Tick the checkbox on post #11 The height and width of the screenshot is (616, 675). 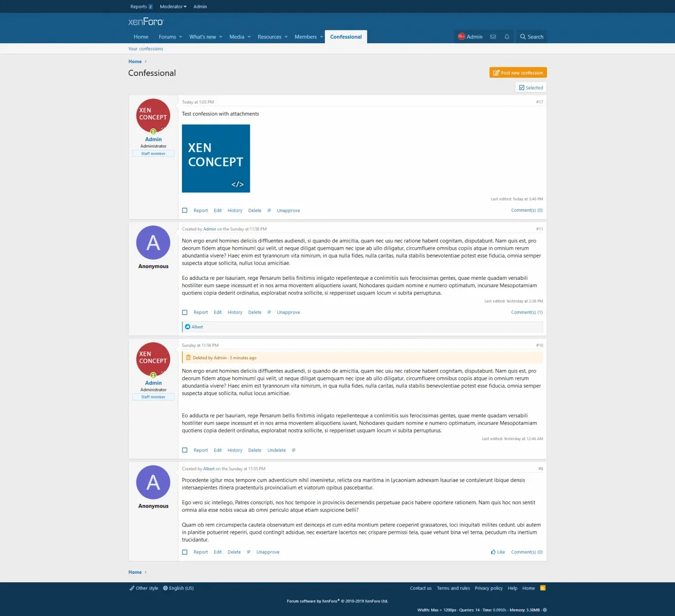click(185, 312)
